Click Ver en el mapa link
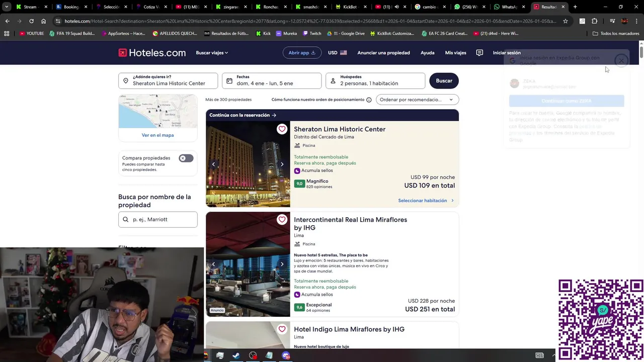The height and width of the screenshot is (362, 644). coord(157,135)
